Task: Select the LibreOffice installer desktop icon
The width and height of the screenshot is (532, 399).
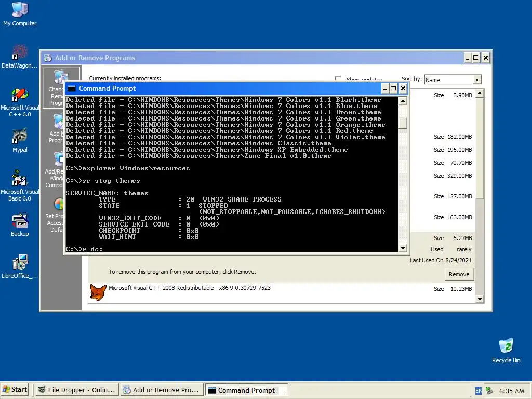Action: (20, 267)
